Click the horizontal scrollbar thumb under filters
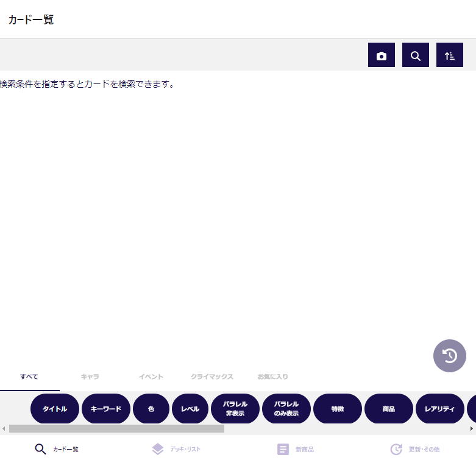476x460 pixels. [116, 428]
